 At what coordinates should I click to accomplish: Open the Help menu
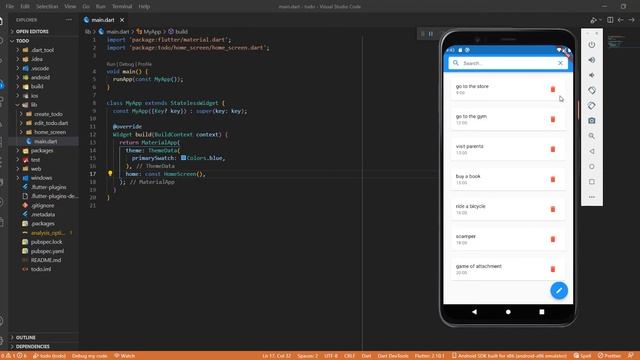coord(144,7)
